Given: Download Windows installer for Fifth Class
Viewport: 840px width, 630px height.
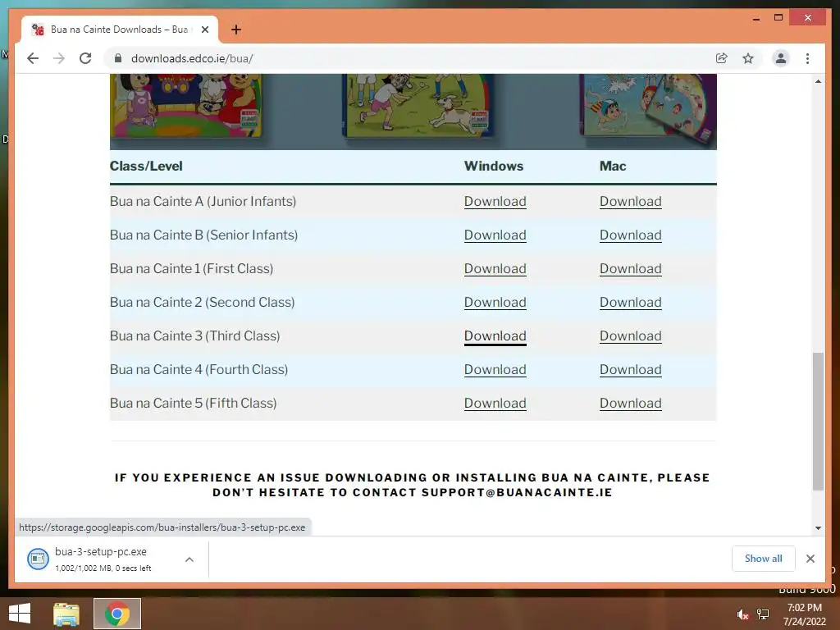Looking at the screenshot, I should (x=495, y=404).
